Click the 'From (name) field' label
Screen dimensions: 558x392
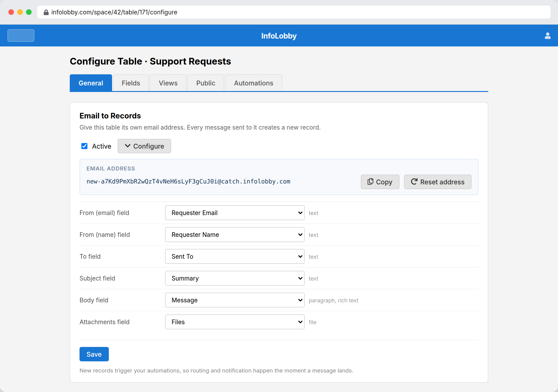(x=105, y=235)
